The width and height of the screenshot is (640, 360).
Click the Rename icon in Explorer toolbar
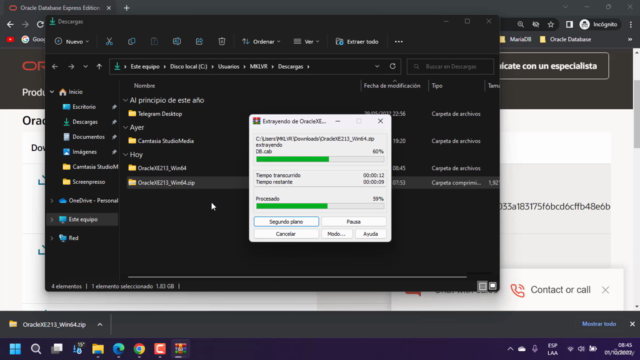[x=177, y=42]
